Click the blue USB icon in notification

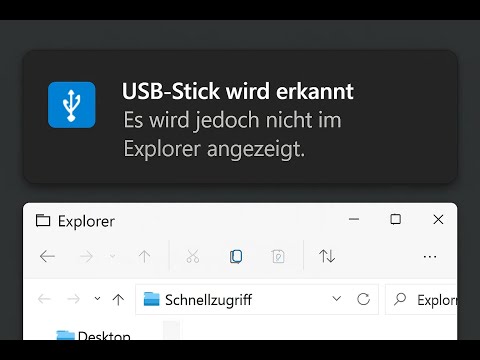tap(72, 105)
